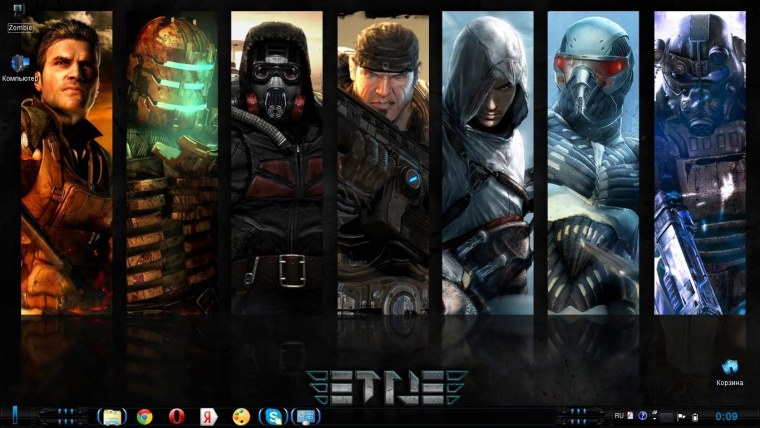Viewport: 760px width, 428px height.
Task: Switch the RU input language indicator
Action: (618, 415)
